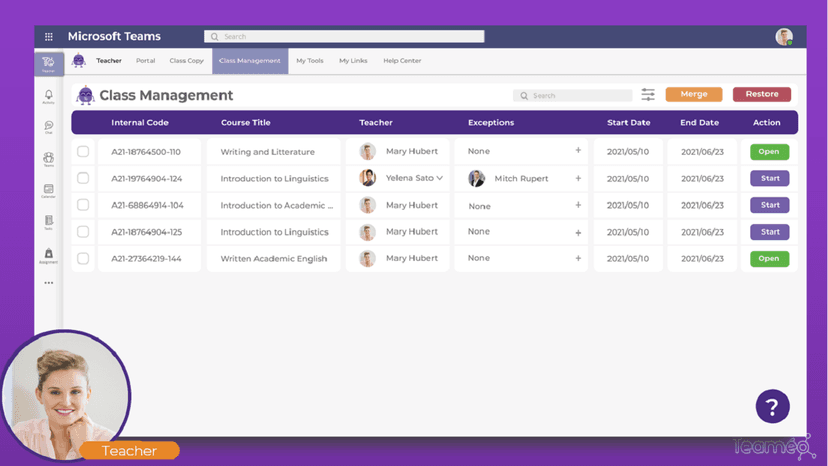This screenshot has width=828, height=466.
Task: Sort by the Internal Code column header
Action: 140,123
